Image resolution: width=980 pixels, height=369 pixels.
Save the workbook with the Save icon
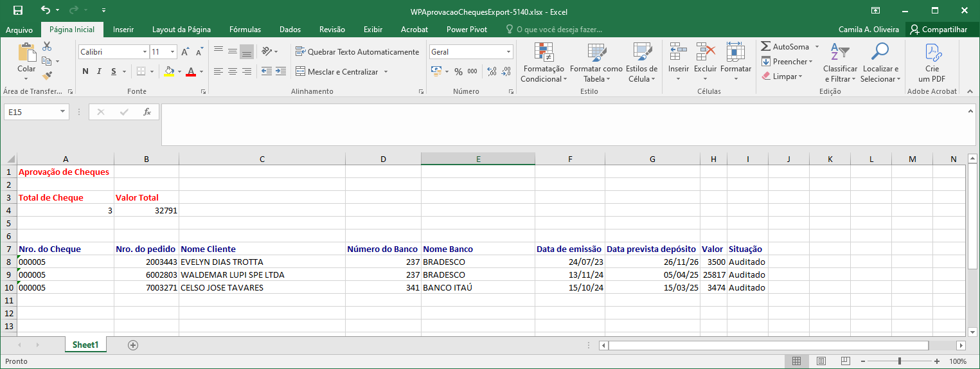tap(18, 10)
